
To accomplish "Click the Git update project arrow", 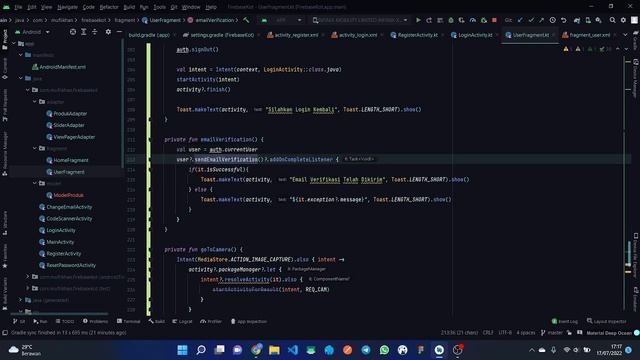I will tap(520, 20).
